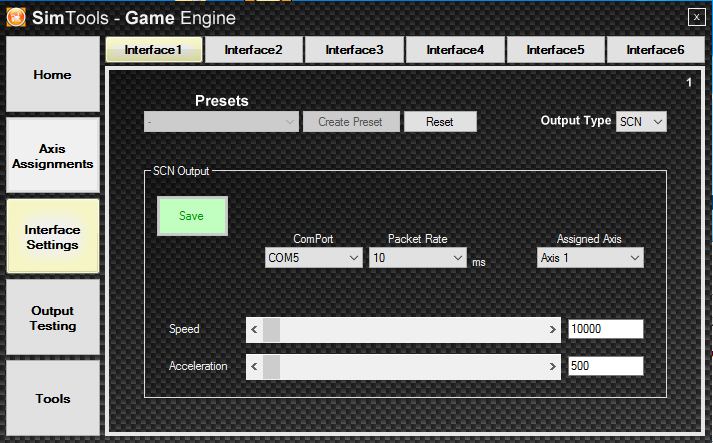
Task: Switch to the Interface3 tab
Action: (354, 49)
